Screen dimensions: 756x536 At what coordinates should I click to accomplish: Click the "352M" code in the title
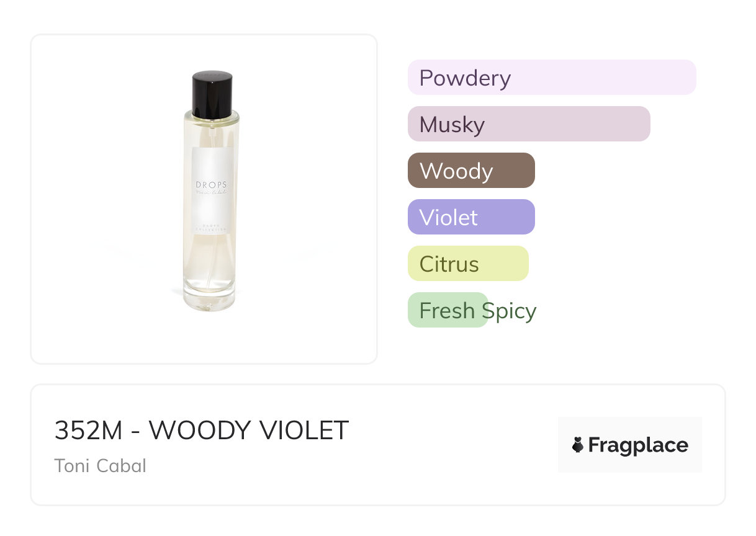click(89, 431)
